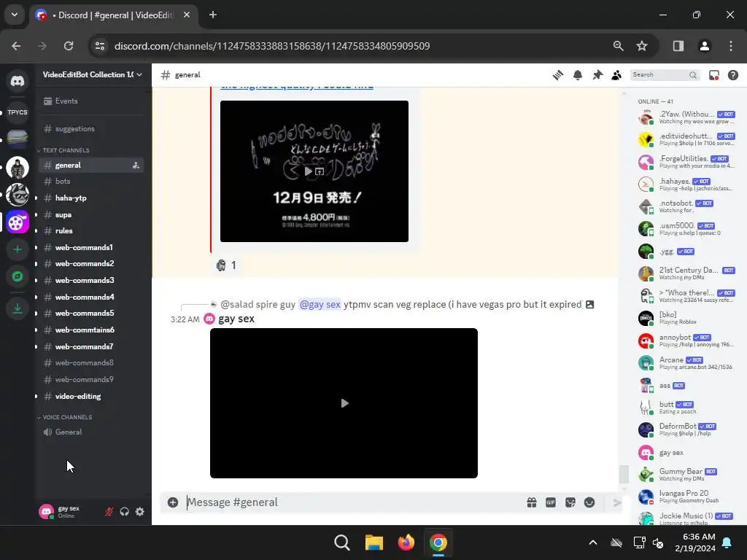
Task: Click the Message #general input field
Action: point(352,502)
